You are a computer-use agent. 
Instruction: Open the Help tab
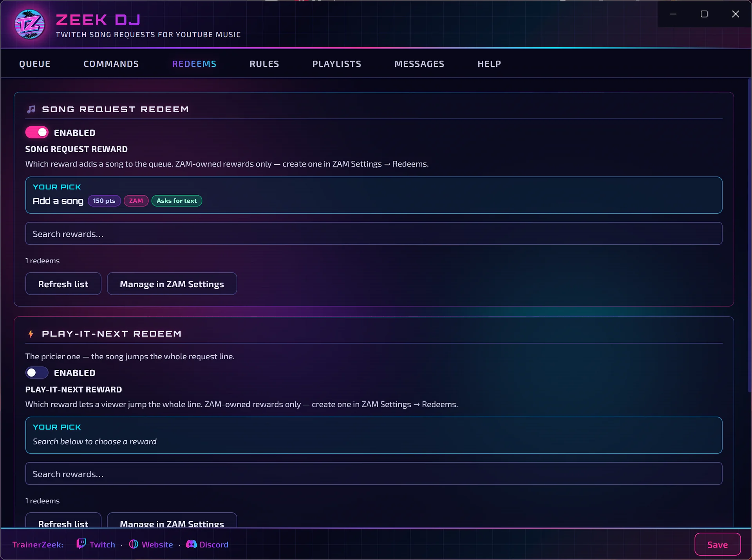pos(489,64)
